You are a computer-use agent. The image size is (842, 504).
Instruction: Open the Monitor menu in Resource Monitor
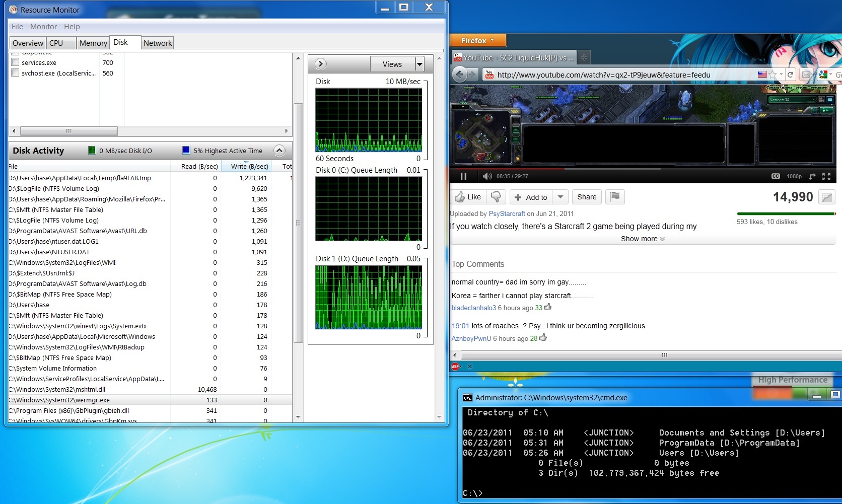43,27
